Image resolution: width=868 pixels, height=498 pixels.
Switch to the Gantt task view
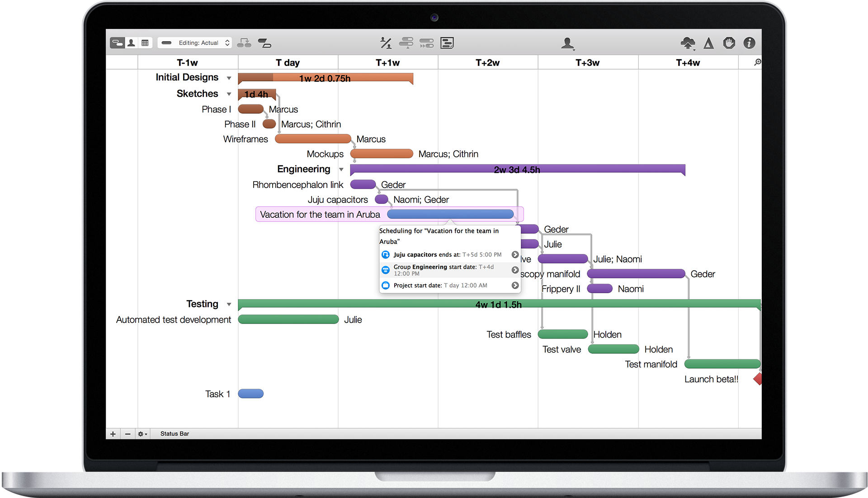coord(117,43)
